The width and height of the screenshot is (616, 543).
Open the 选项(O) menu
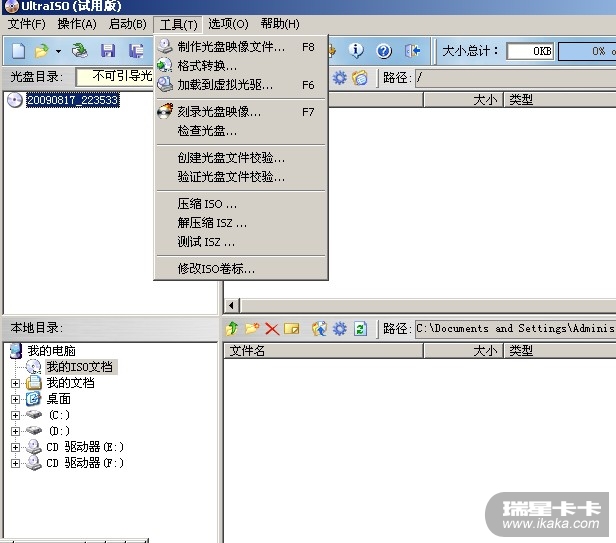(228, 24)
